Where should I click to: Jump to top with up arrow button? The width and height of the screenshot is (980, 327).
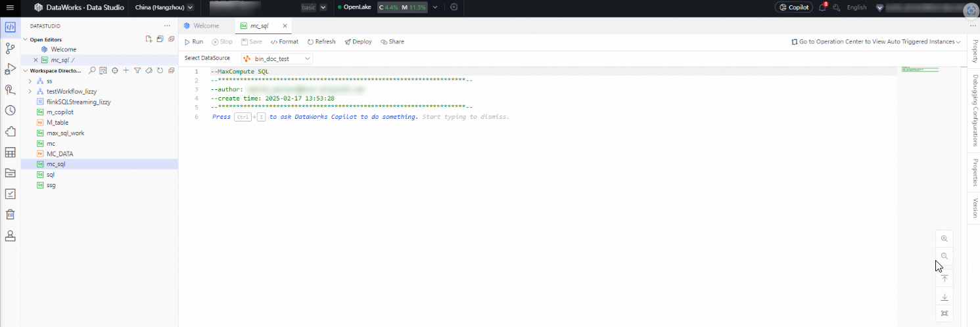coord(945,278)
